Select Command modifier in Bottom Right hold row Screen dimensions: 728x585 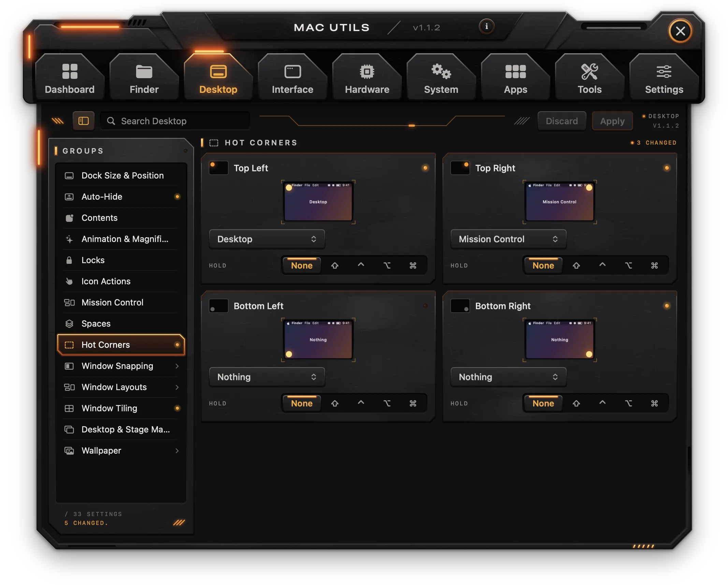654,403
